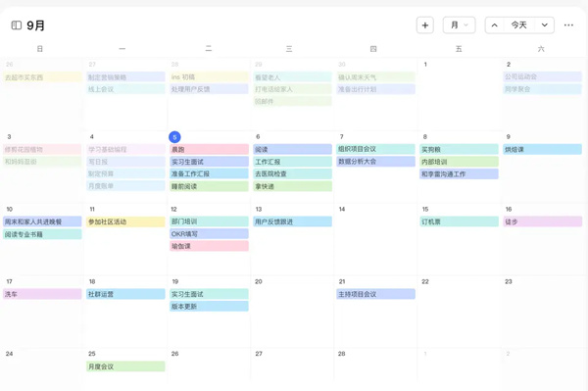
Task: Open the 睡前阅读 event
Action: (209, 186)
